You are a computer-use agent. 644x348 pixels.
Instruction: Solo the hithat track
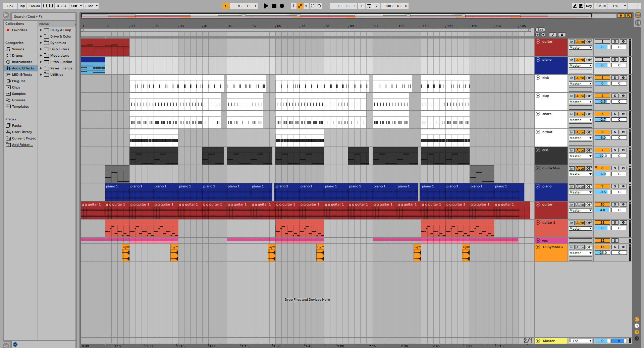(x=615, y=132)
